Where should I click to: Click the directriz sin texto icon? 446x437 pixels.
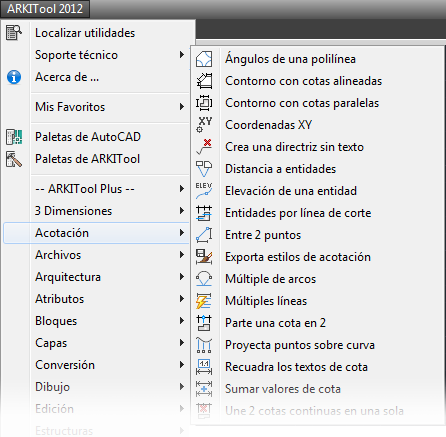coord(204,147)
